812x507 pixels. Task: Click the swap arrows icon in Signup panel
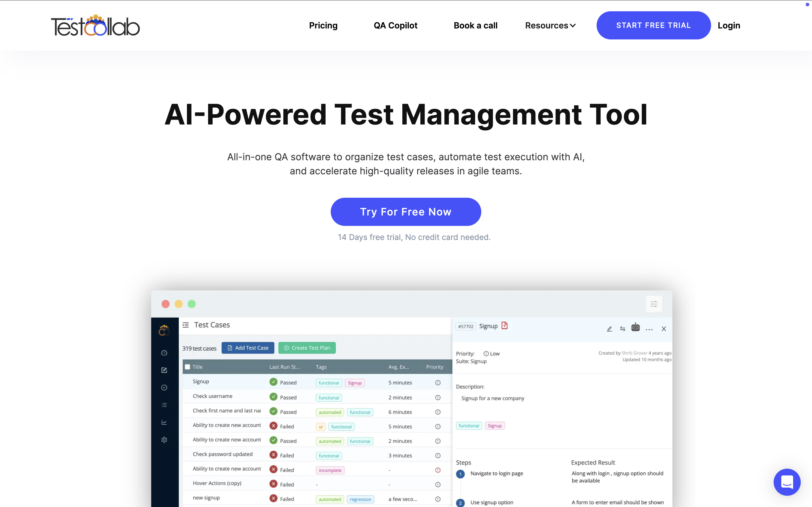pos(623,329)
